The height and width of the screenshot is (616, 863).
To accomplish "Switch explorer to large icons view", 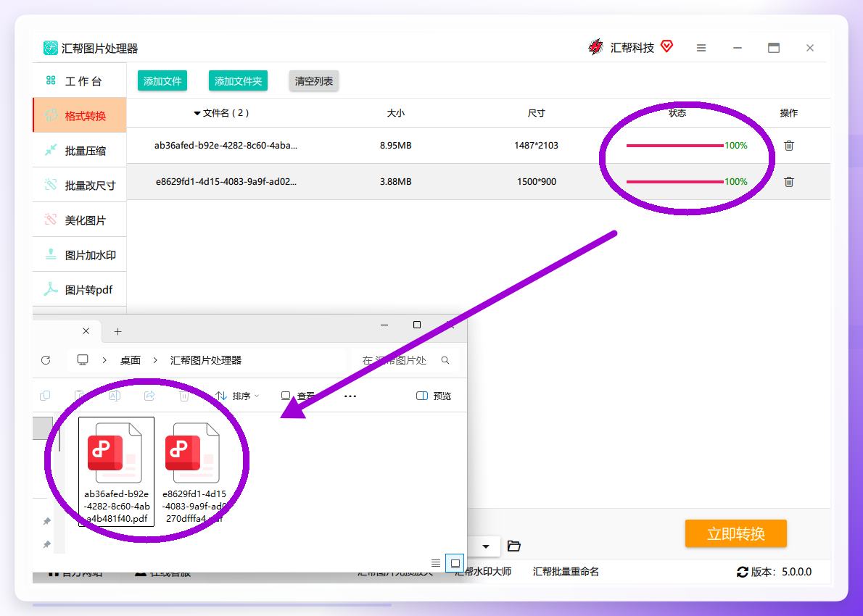I will [x=455, y=563].
